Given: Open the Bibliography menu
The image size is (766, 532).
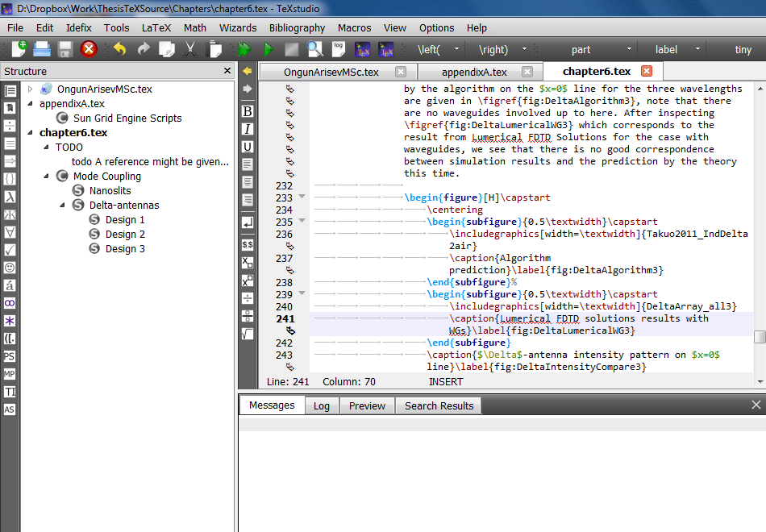Looking at the screenshot, I should pos(297,28).
